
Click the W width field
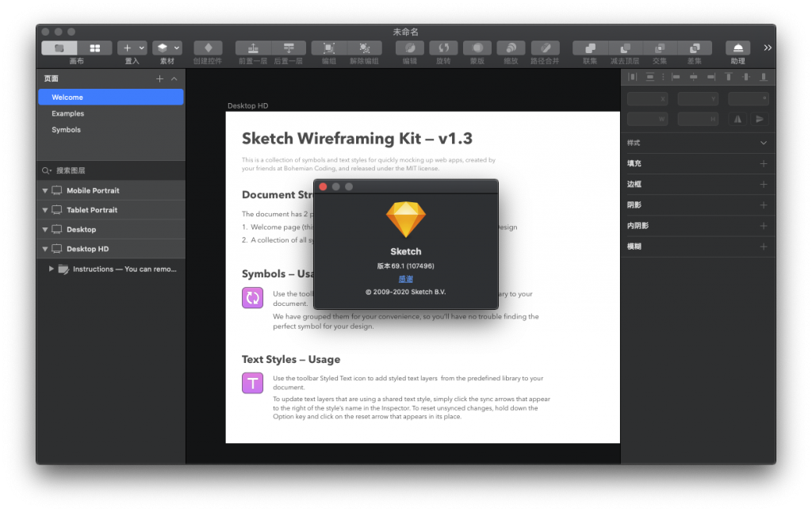pyautogui.click(x=647, y=119)
